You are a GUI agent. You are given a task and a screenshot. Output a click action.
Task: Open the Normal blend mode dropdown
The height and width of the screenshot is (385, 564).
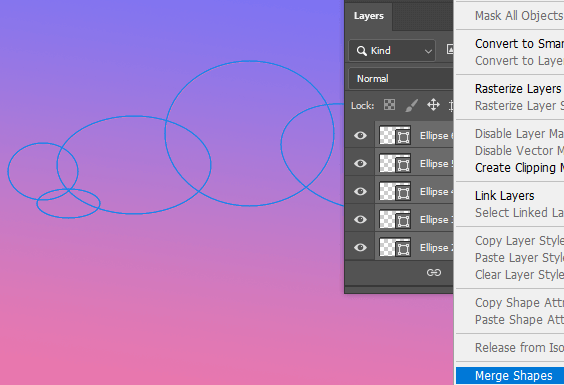401,79
